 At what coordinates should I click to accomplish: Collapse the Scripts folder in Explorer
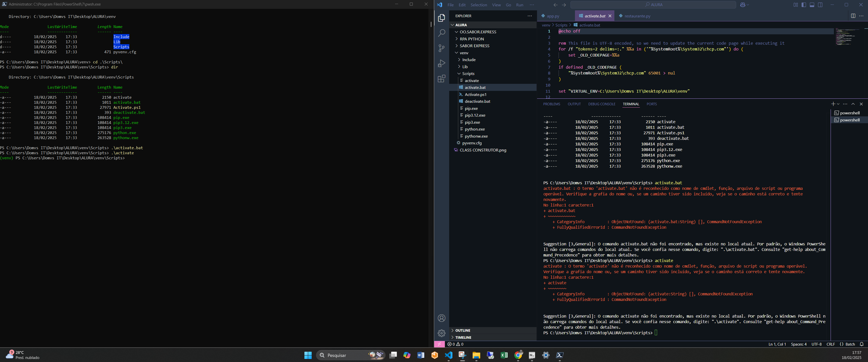[x=493, y=73]
